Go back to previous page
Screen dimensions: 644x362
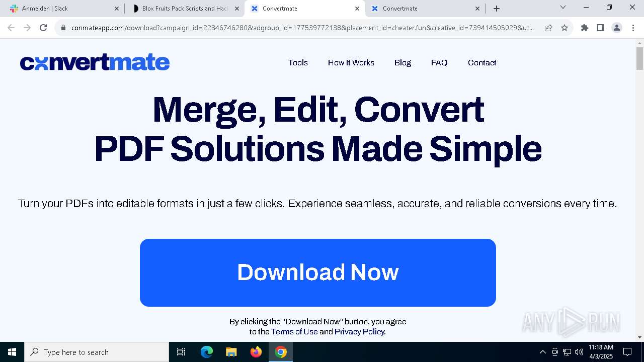pyautogui.click(x=11, y=28)
